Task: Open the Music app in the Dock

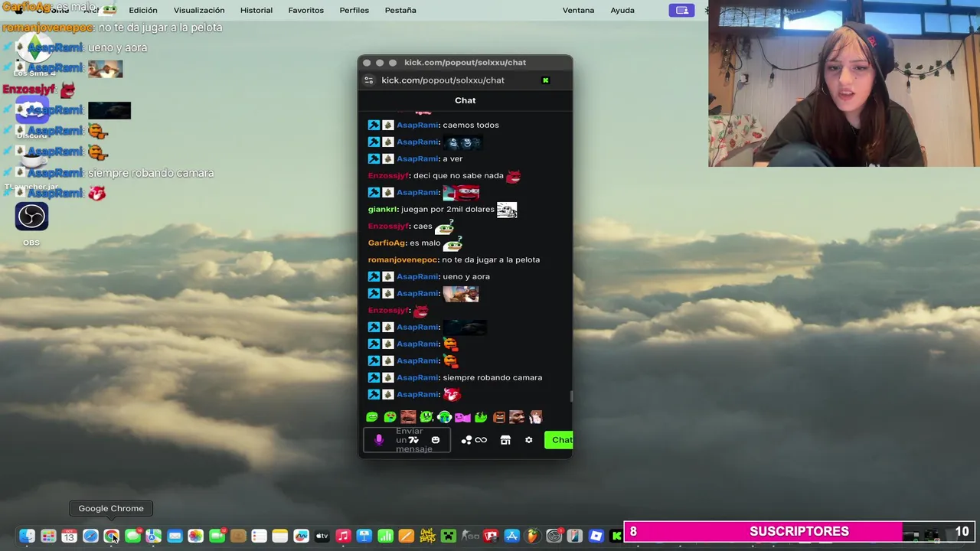Action: pyautogui.click(x=343, y=536)
